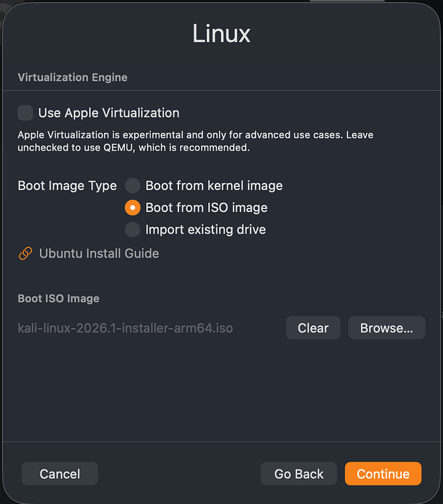The width and height of the screenshot is (443, 504).
Task: Click the Linux dialog title
Action: [221, 34]
